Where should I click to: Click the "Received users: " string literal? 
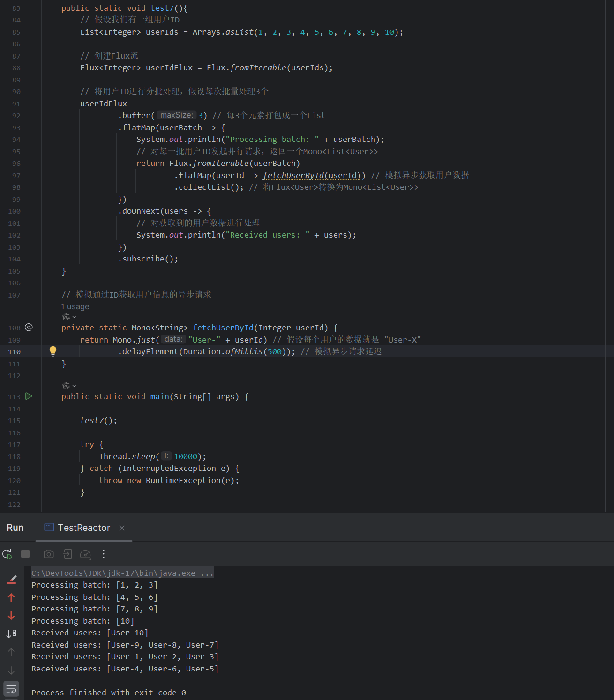point(268,235)
